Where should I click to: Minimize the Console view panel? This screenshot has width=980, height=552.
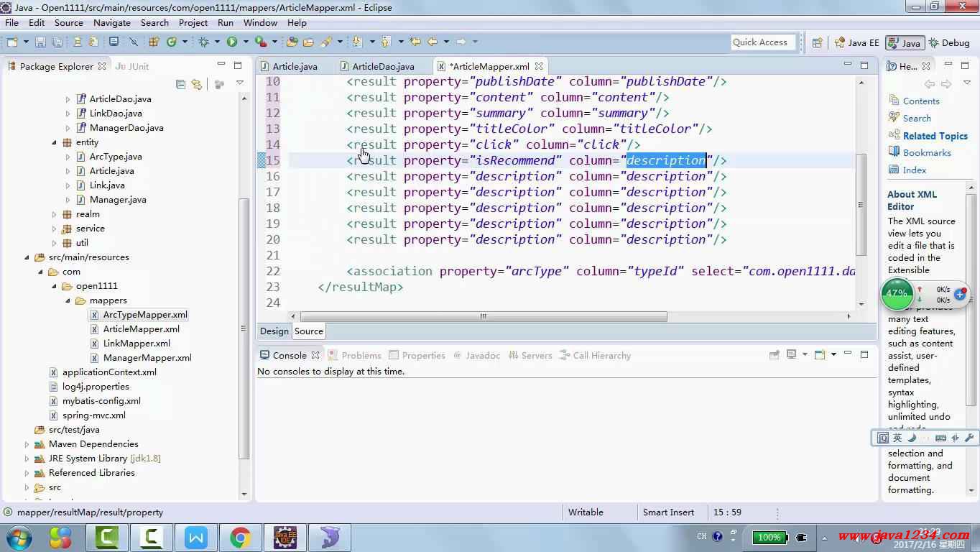coord(848,354)
